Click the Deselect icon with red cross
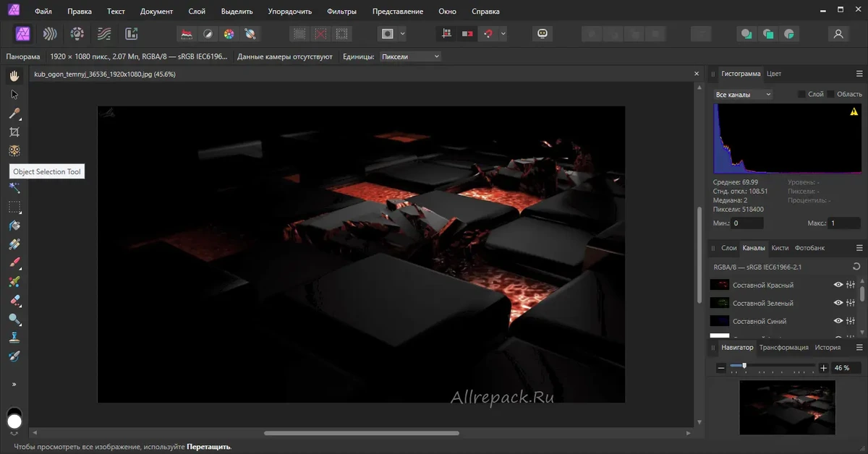Viewport: 868px width, 454px height. click(x=320, y=33)
